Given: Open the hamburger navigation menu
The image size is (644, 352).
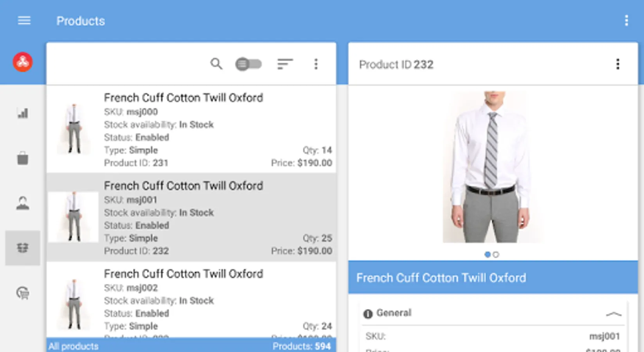Looking at the screenshot, I should pyautogui.click(x=24, y=20).
